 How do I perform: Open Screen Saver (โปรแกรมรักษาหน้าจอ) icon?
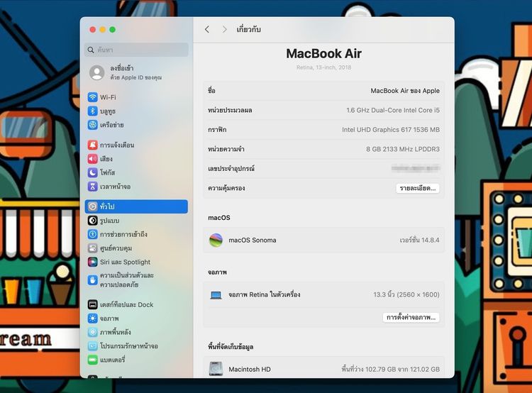pyautogui.click(x=93, y=346)
